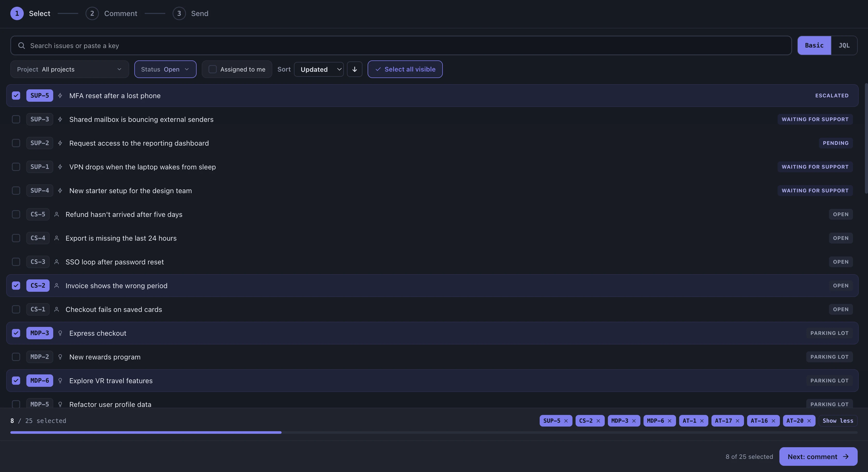
Task: Go to step 2 Comment
Action: 112,13
